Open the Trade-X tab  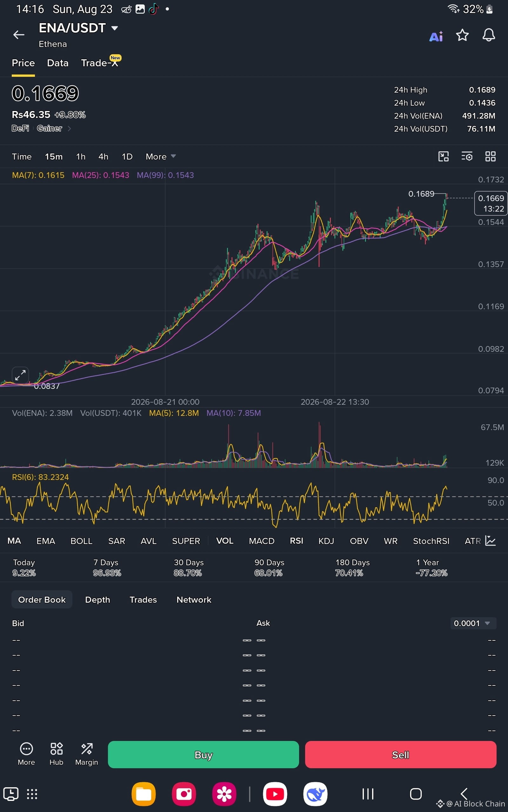pos(100,63)
